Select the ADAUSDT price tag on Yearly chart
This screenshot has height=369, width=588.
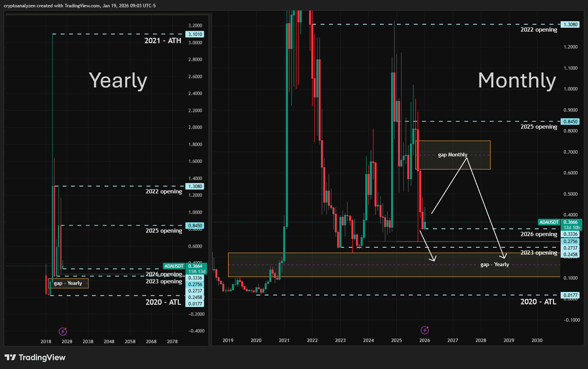tap(174, 266)
